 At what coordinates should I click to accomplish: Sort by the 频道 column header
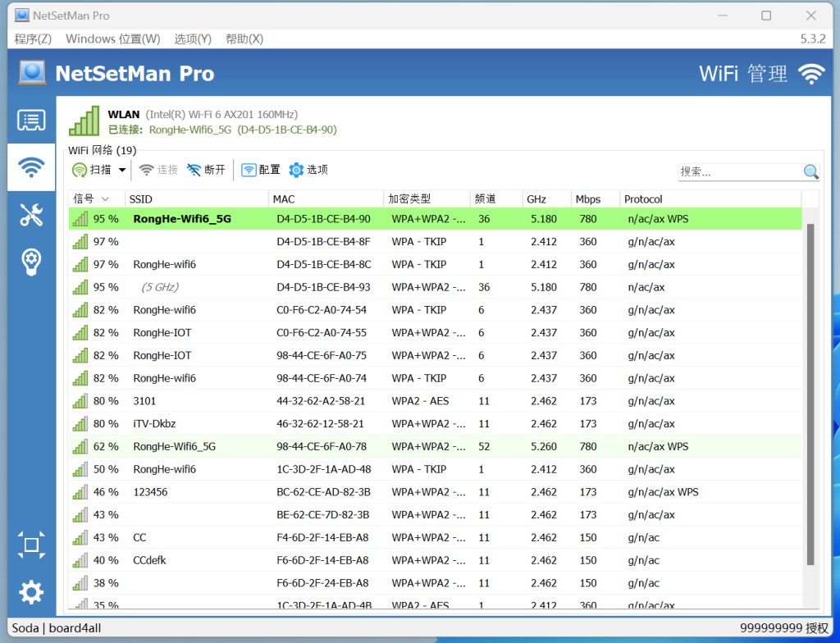496,198
